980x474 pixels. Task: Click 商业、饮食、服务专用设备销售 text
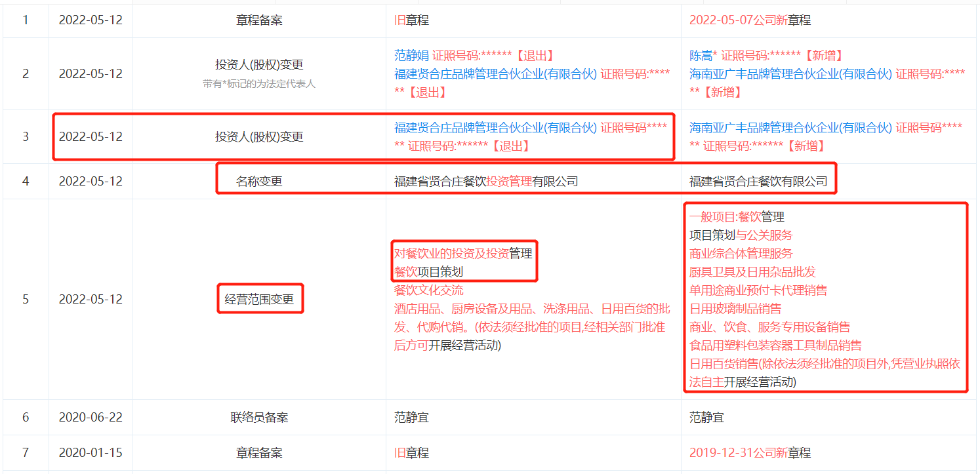pyautogui.click(x=770, y=326)
